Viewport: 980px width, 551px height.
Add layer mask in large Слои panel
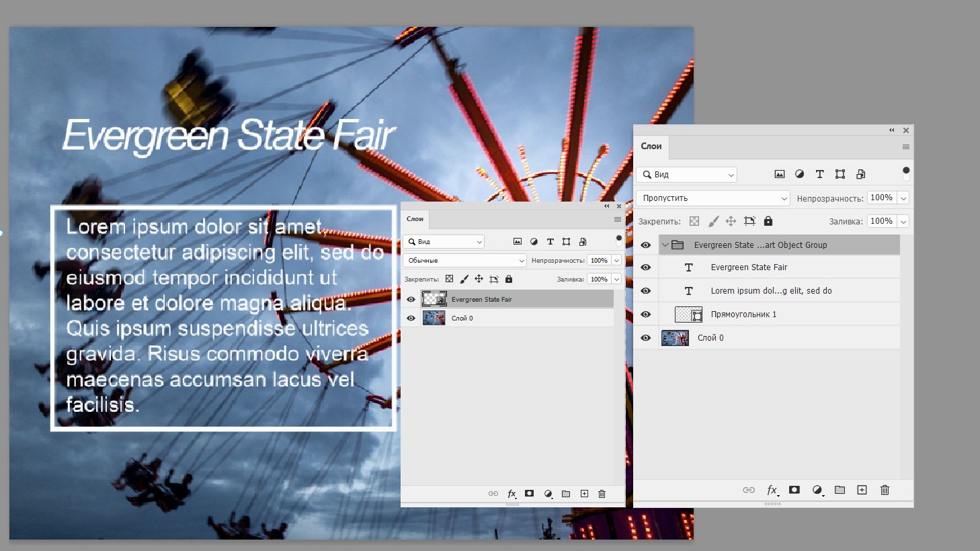pos(794,490)
